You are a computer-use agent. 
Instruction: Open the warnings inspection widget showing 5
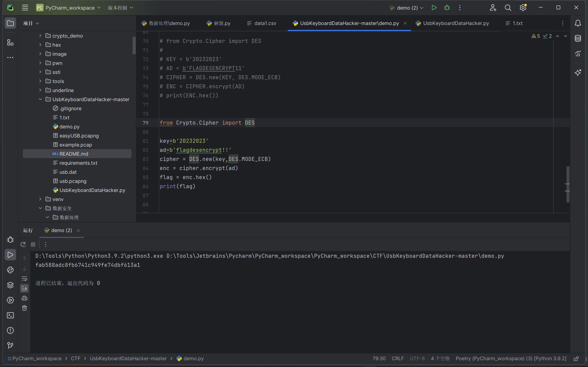pos(536,36)
